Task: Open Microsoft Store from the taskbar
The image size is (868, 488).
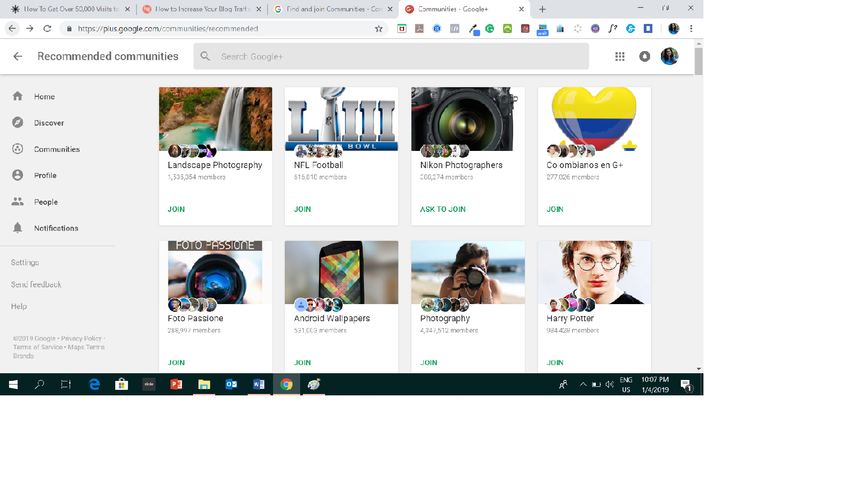Action: tap(122, 385)
